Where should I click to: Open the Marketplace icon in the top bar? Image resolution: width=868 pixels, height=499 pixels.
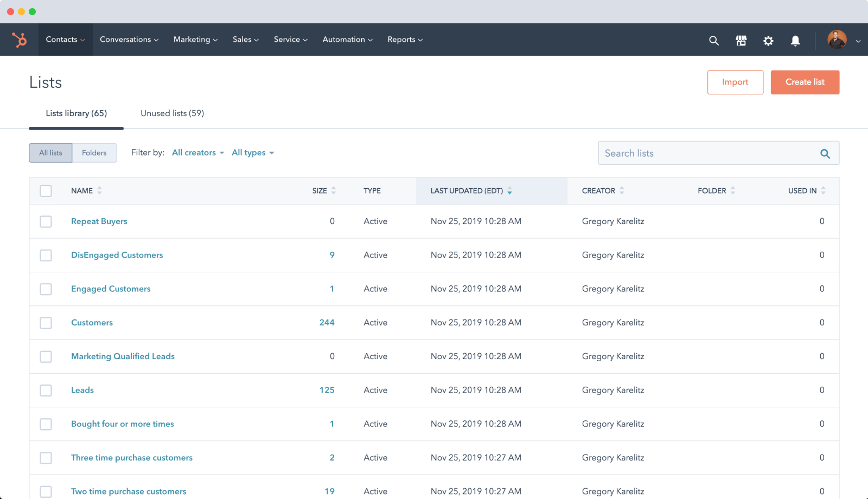[x=741, y=41]
